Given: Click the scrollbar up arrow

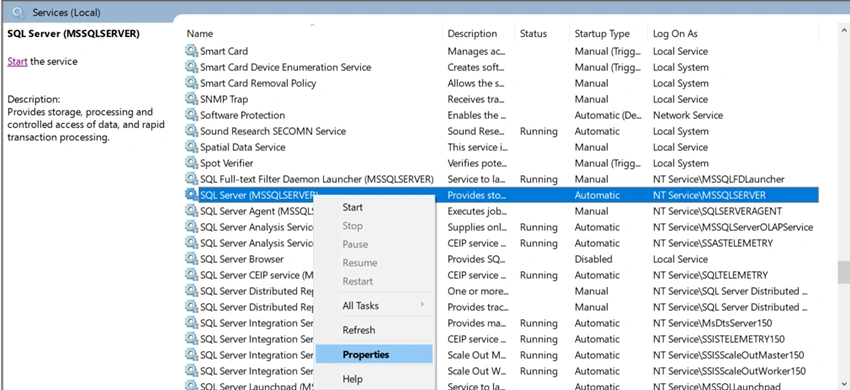Looking at the screenshot, I should click(843, 30).
